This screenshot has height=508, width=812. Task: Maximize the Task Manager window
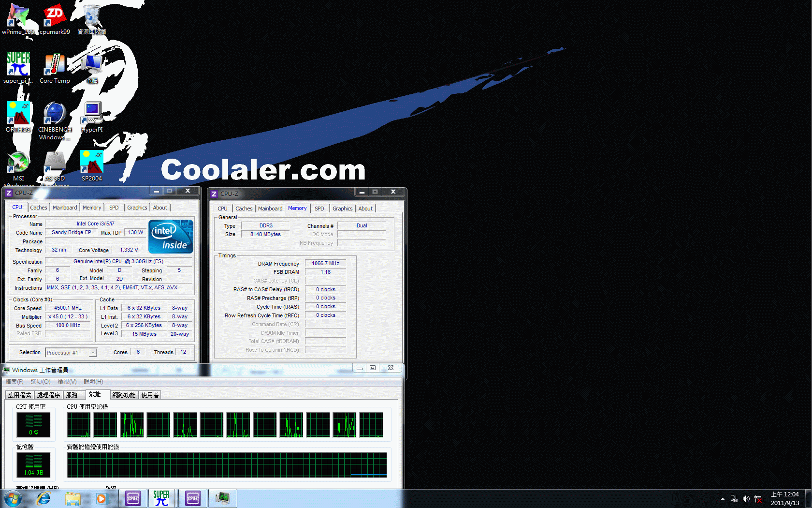(x=373, y=368)
